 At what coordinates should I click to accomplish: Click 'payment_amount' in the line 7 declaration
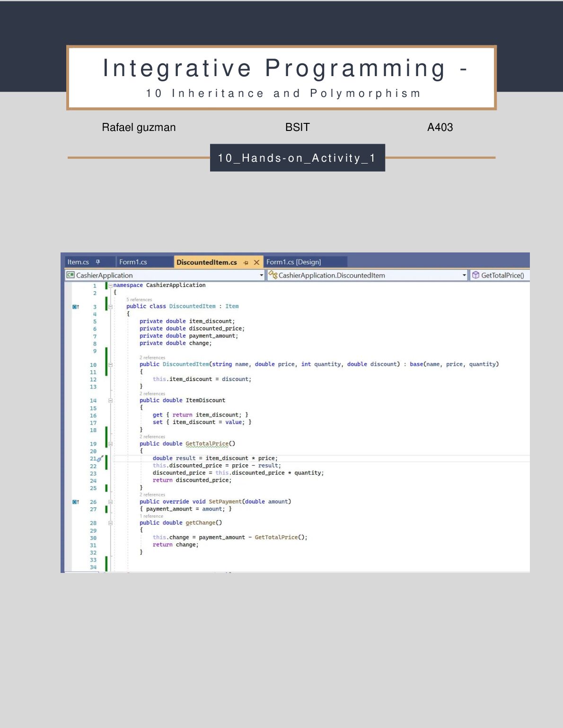212,336
